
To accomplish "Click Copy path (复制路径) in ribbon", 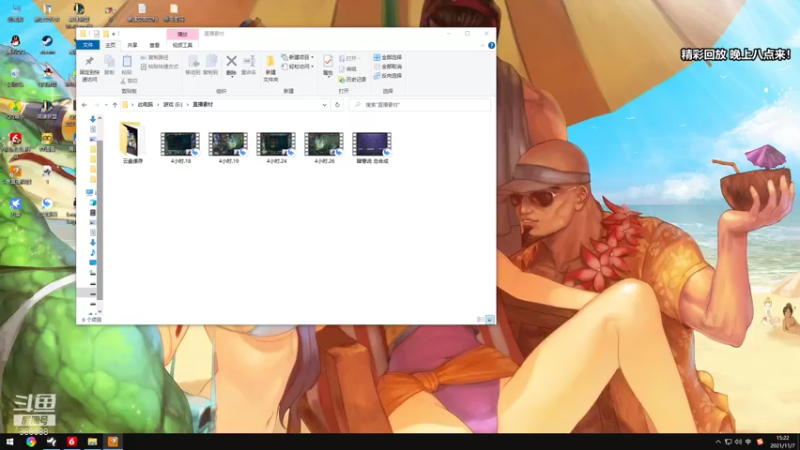I will pyautogui.click(x=155, y=58).
